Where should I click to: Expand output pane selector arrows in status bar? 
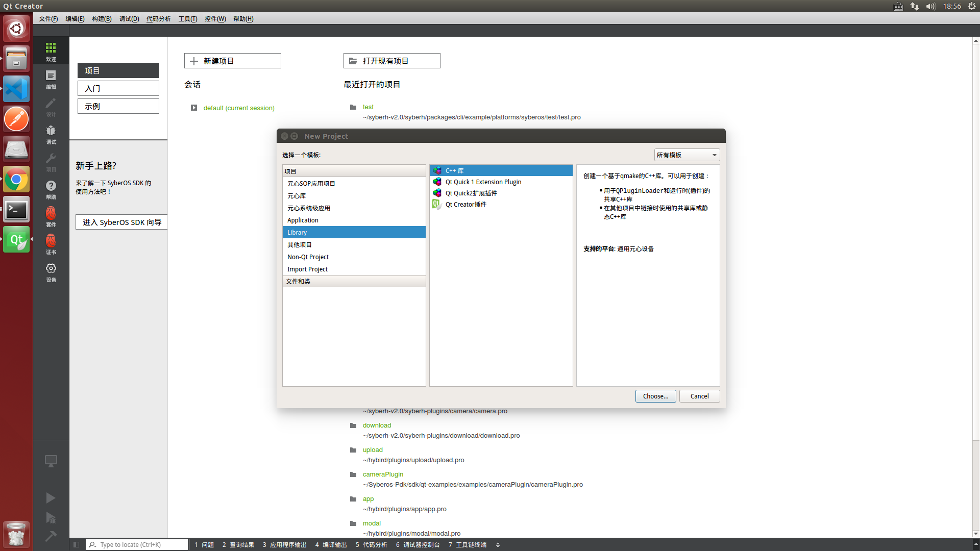(498, 544)
